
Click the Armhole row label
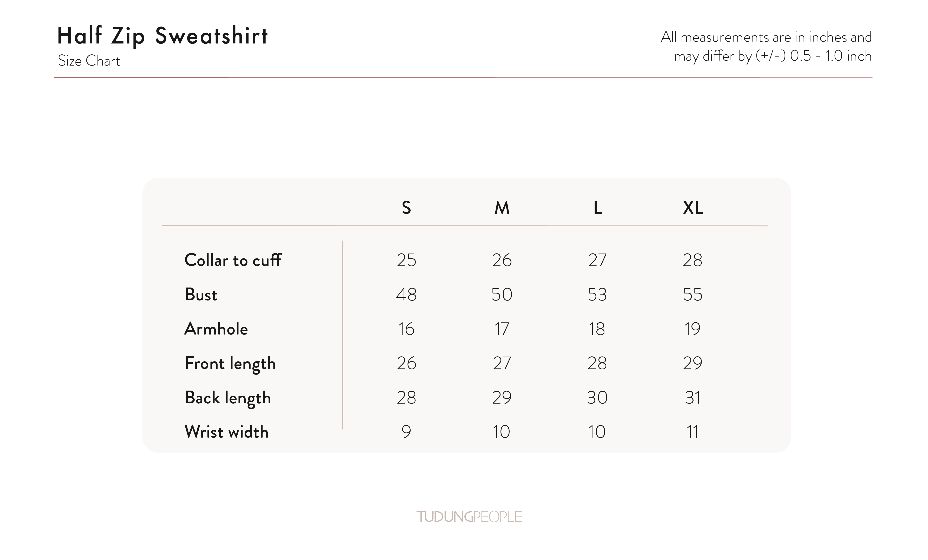(x=216, y=329)
